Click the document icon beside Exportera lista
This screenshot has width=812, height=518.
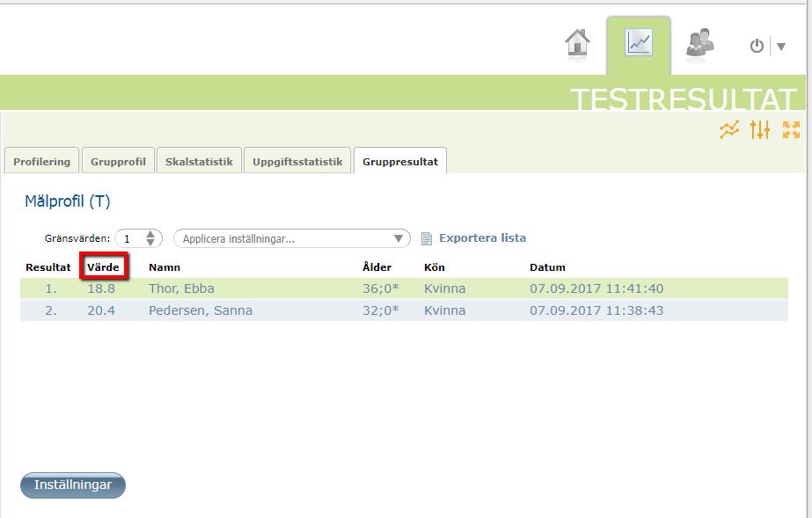pos(426,238)
